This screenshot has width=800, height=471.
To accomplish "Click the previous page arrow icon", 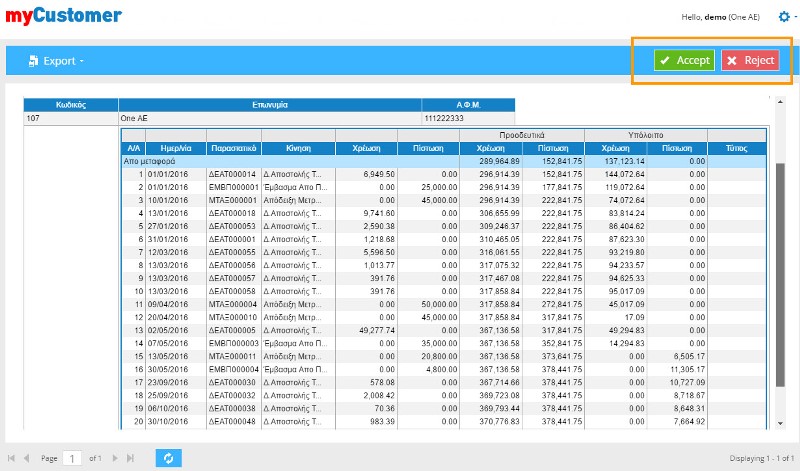I will pos(26,457).
